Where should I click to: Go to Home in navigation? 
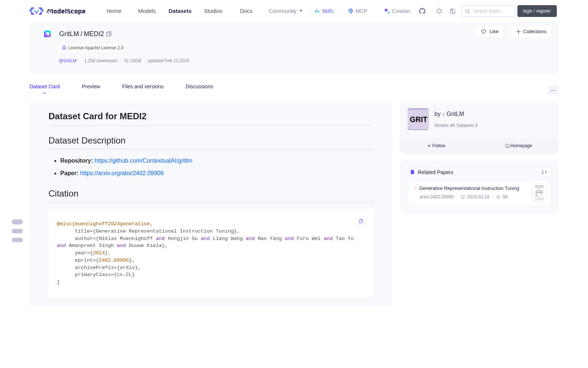coord(114,11)
